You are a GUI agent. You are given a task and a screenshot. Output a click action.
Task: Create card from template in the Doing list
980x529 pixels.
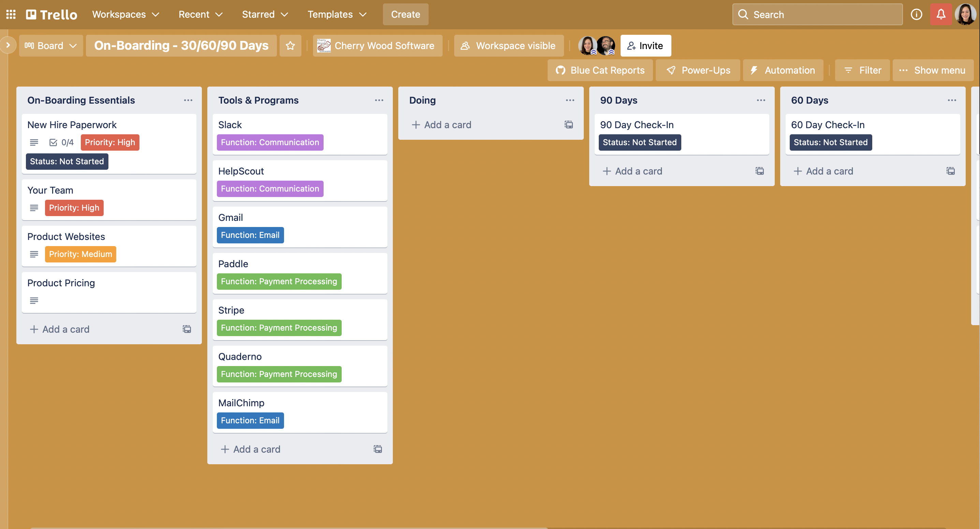[568, 124]
